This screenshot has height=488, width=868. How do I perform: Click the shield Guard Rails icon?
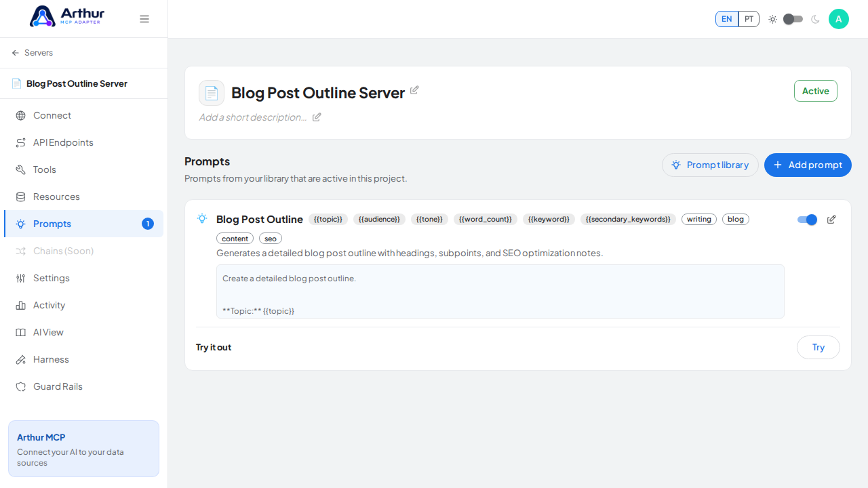(21, 386)
